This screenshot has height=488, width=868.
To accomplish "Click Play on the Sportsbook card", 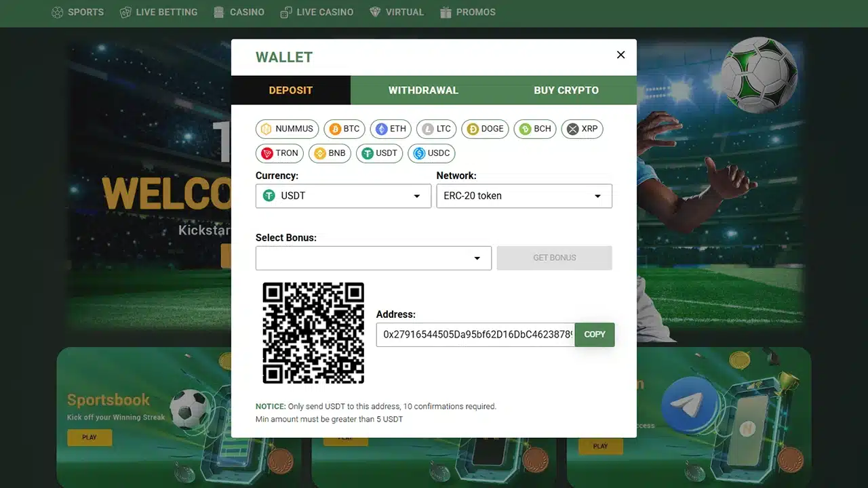I will tap(90, 438).
